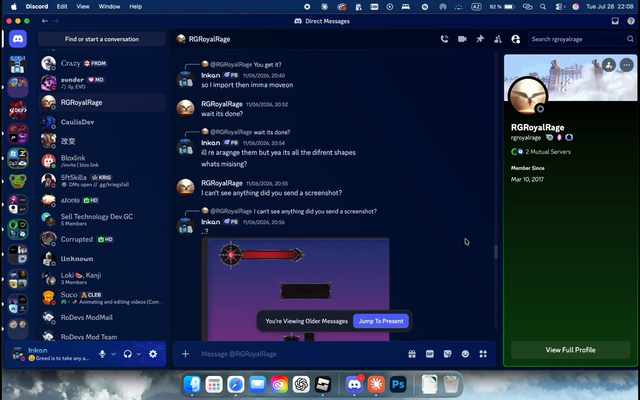The image size is (640, 400).
Task: Open the Help menu in menu bar
Action: 136,7
